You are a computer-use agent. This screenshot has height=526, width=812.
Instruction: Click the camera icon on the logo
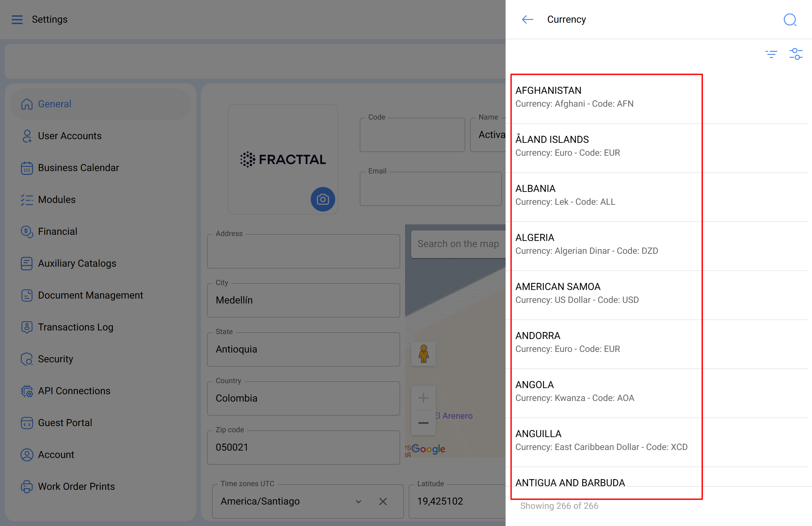click(x=322, y=199)
